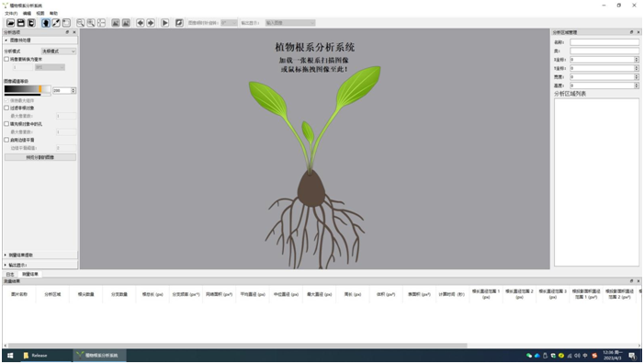This screenshot has height=364, width=644.
Task: Click the taskbar clock
Action: click(613, 356)
